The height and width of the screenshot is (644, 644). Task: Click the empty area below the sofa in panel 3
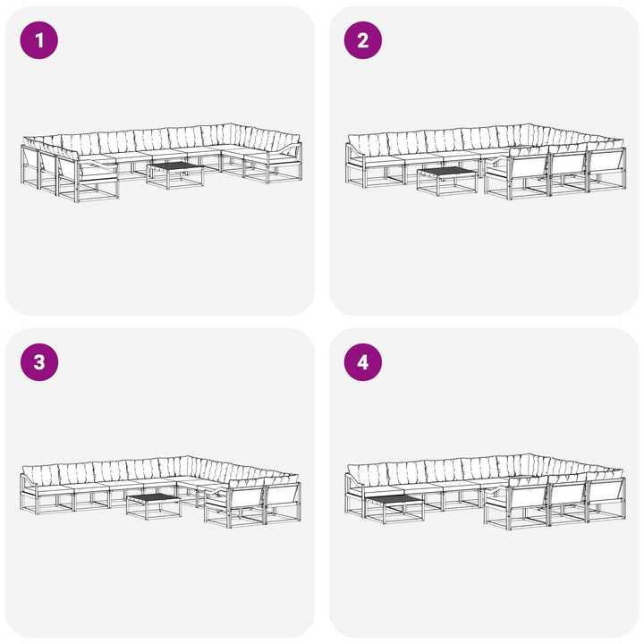[x=160, y=581]
